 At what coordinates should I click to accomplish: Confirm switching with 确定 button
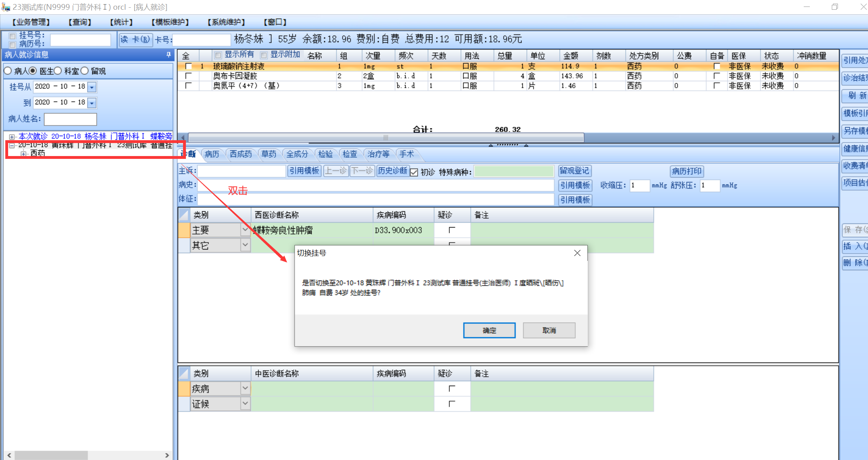pyautogui.click(x=489, y=330)
